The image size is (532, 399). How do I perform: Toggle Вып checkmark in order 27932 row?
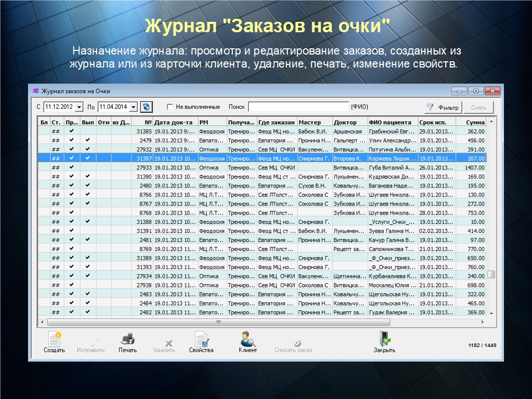click(88, 150)
